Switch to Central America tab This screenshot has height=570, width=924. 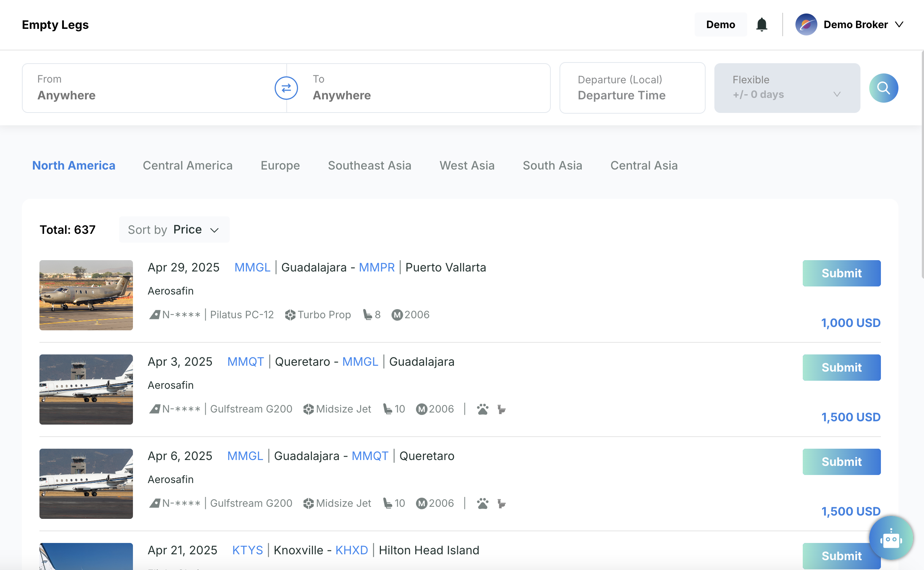coord(188,166)
